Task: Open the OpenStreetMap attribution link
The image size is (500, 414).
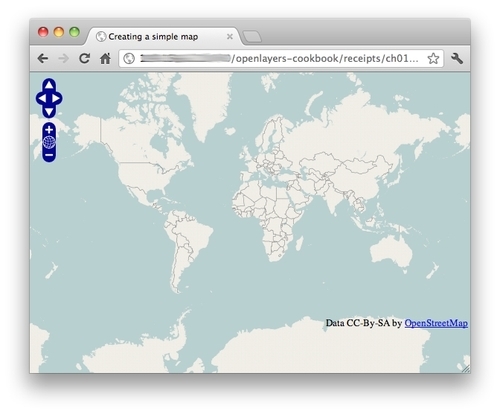Action: coord(436,323)
